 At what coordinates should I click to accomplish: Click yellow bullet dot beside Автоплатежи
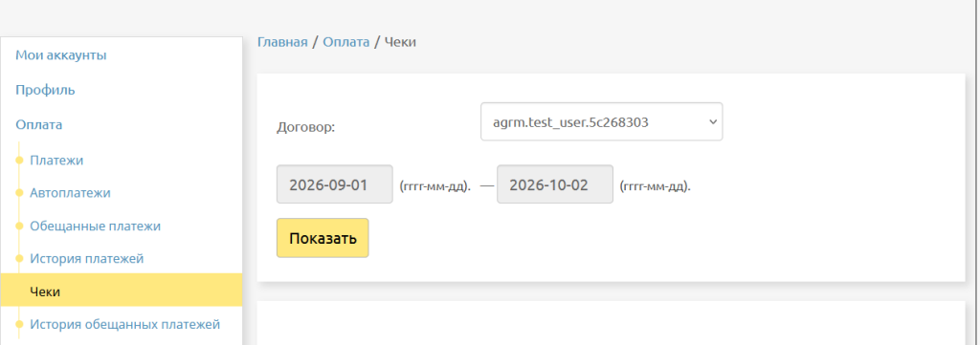pyautogui.click(x=19, y=193)
